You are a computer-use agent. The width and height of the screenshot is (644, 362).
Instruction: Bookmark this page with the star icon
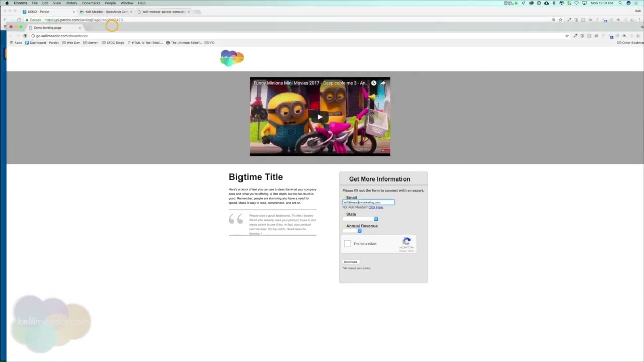click(567, 36)
